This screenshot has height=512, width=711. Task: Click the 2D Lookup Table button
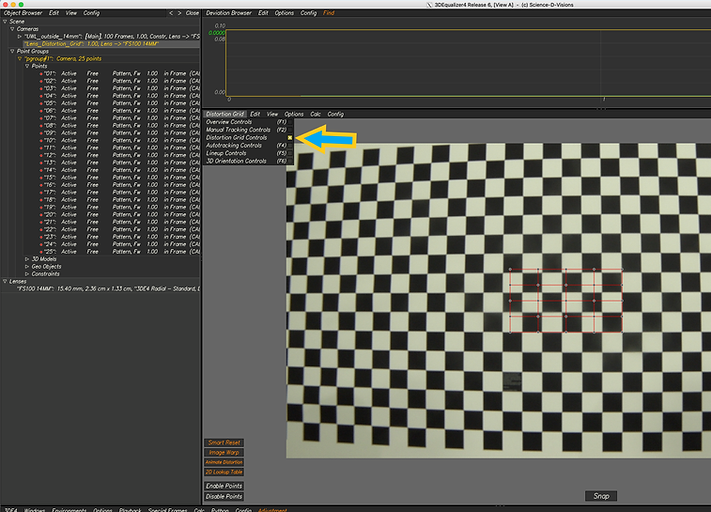click(x=224, y=472)
